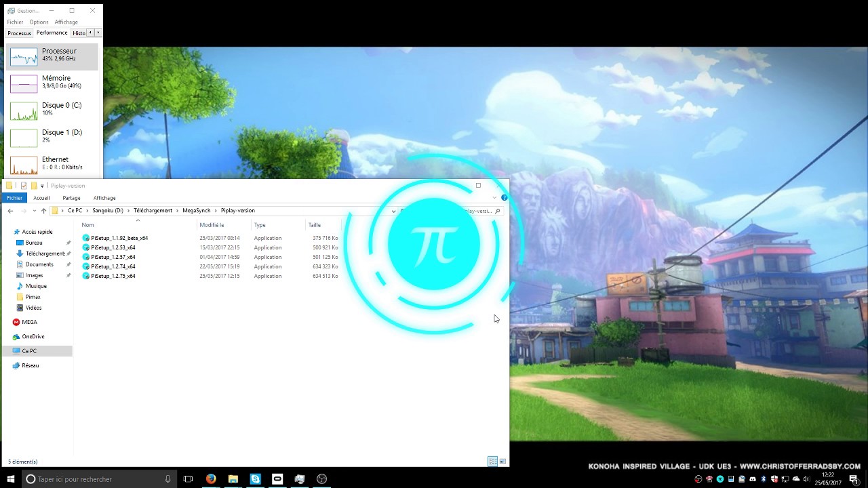Switch to the partially hidden Histo tab
The image size is (868, 488).
(79, 33)
